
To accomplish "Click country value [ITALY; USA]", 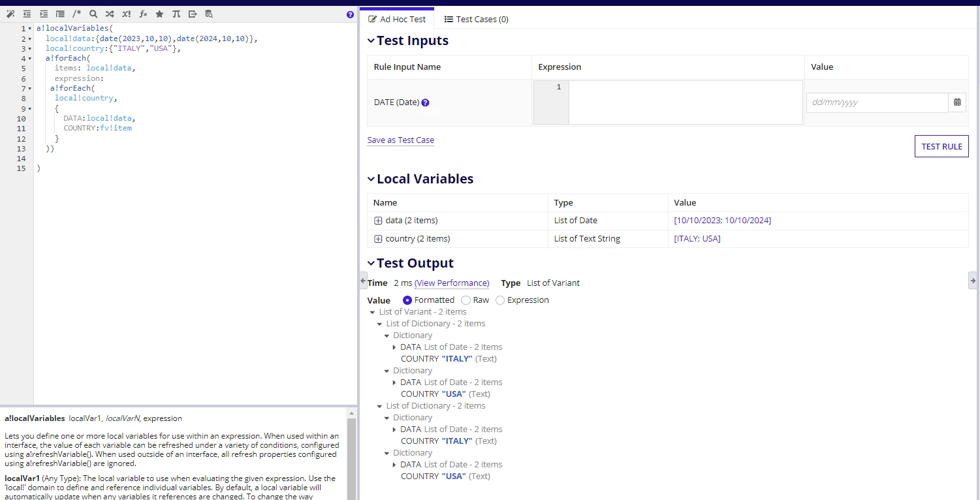I will (x=697, y=239).
